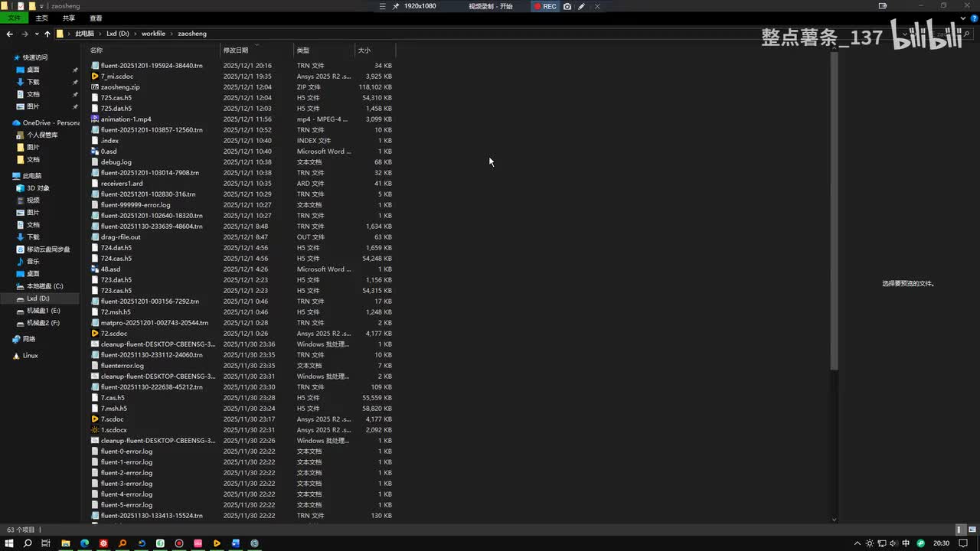The image size is (980, 551).
Task: Select file receivers1.ard
Action: pyautogui.click(x=122, y=183)
